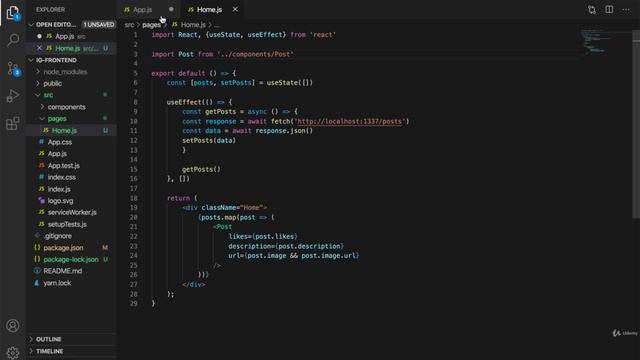Click the unsaved dot on App.js tab

coord(171,9)
